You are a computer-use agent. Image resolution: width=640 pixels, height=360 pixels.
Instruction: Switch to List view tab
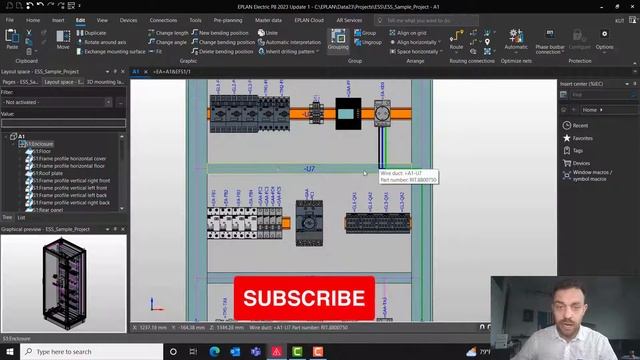(22, 218)
